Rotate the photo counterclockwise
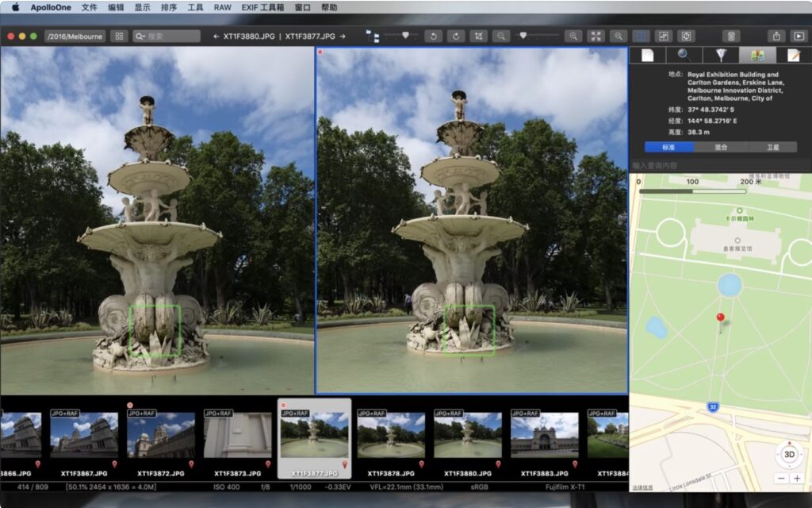 click(x=434, y=35)
